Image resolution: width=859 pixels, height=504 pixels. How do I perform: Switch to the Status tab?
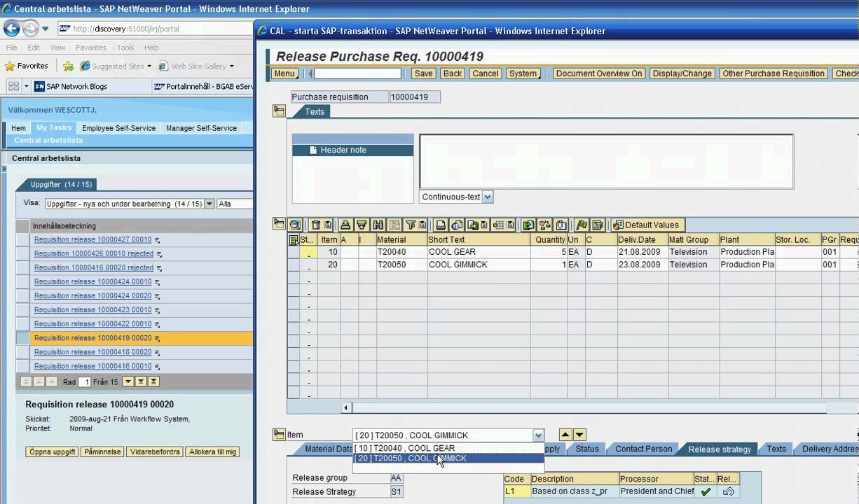(587, 449)
